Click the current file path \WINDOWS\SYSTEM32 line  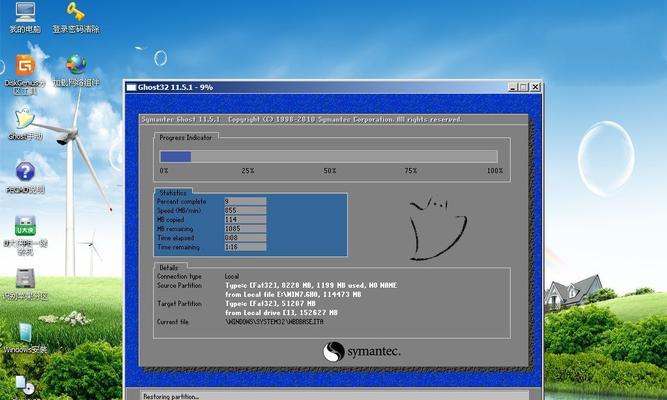pyautogui.click(x=274, y=322)
